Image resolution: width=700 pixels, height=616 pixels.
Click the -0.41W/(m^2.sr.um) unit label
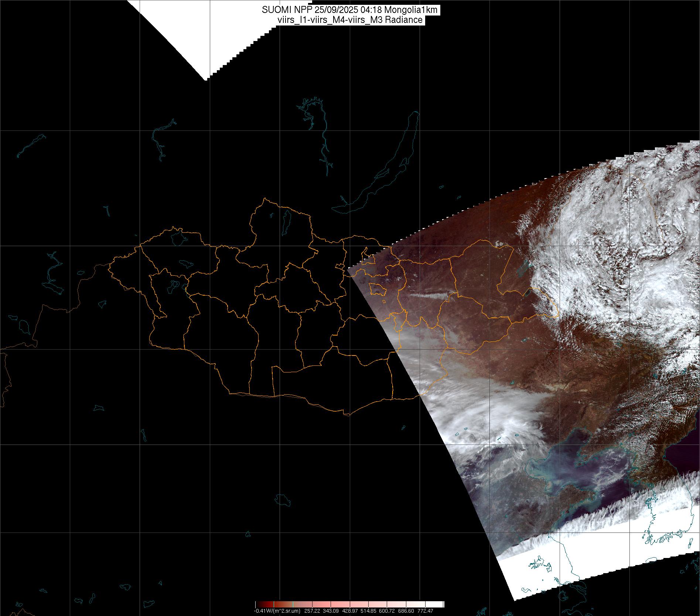tap(277, 611)
